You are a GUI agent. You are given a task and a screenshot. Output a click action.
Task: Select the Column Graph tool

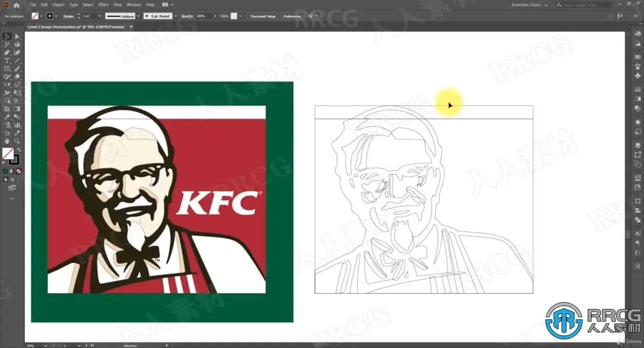click(17, 125)
